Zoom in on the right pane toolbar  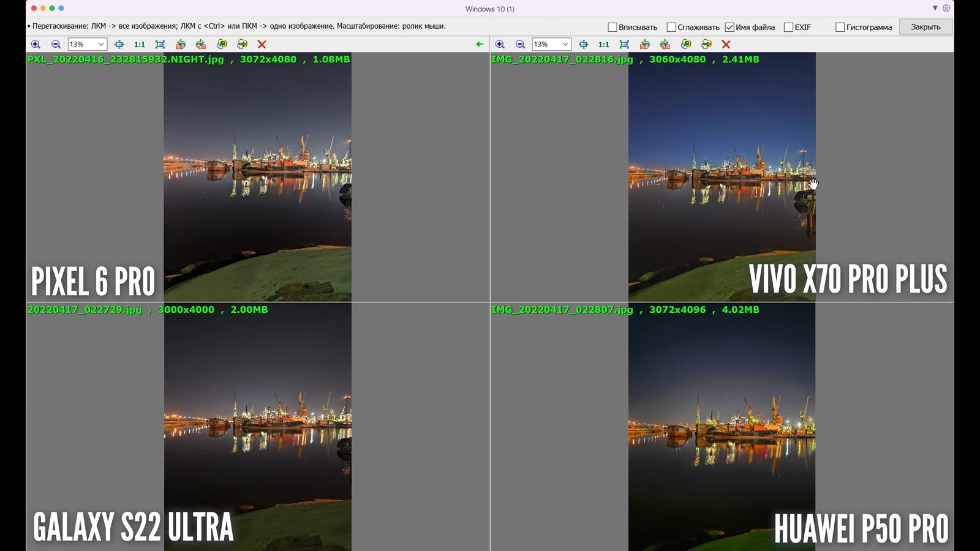500,44
